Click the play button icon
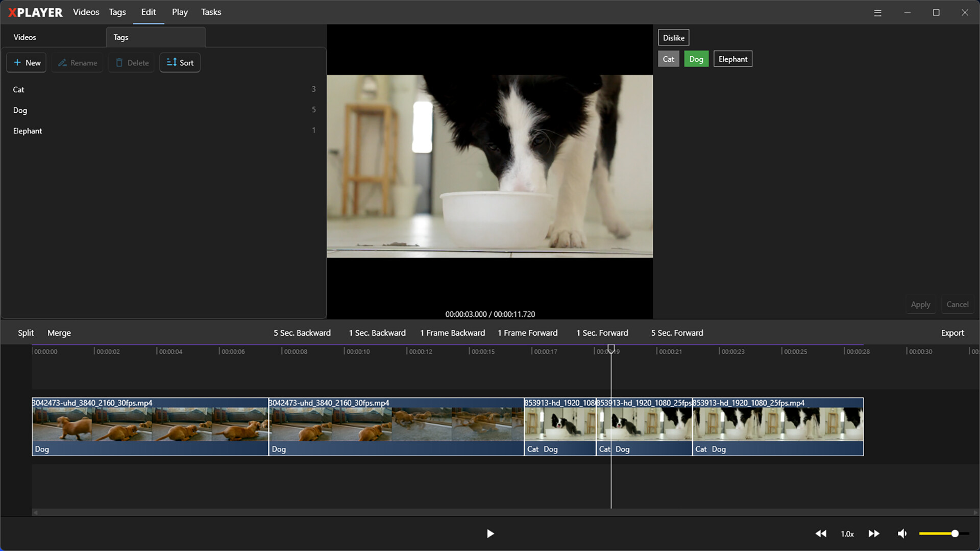 490,534
